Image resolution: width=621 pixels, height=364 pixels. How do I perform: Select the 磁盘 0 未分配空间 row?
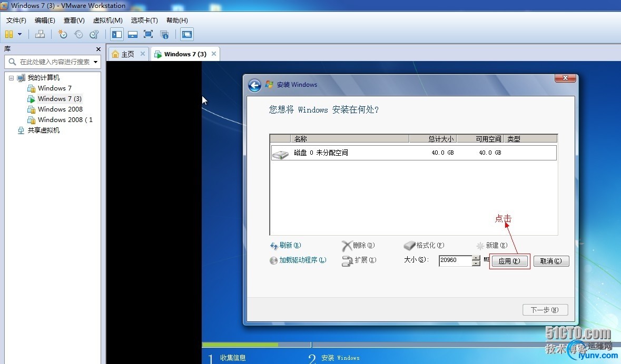[414, 153]
